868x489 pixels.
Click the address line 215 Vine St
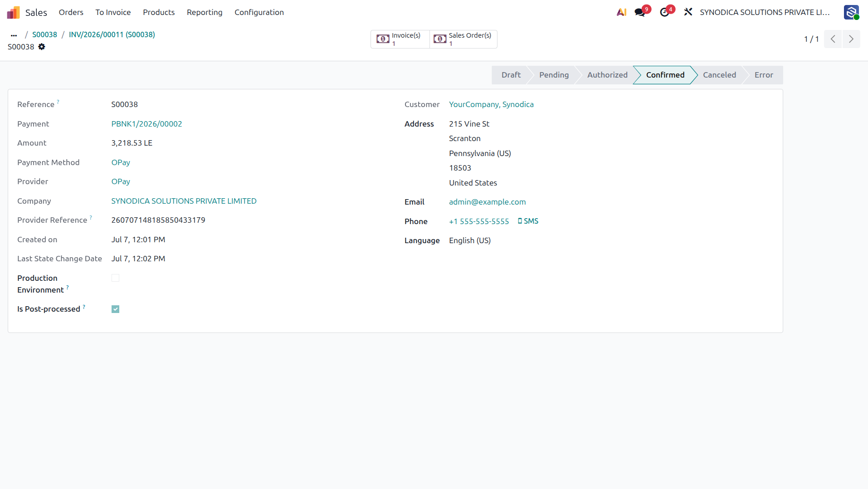[469, 124]
